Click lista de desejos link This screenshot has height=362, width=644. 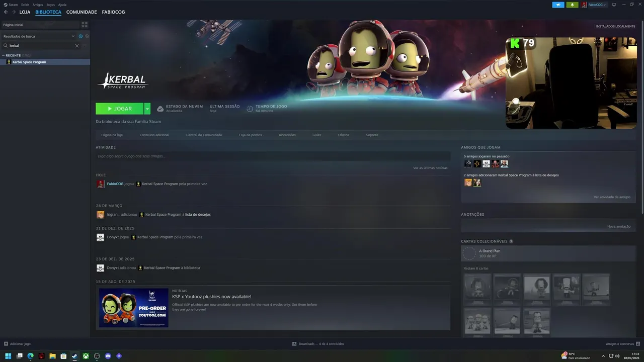tap(198, 215)
